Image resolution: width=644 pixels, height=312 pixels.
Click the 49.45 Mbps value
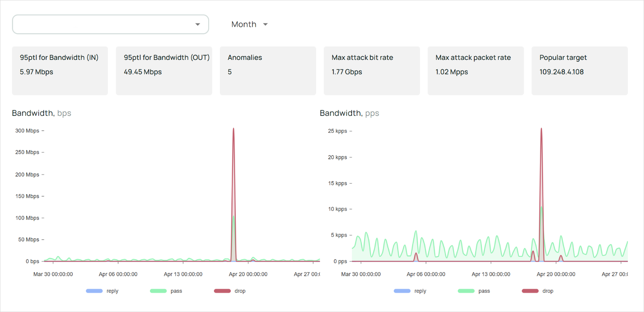(x=142, y=72)
